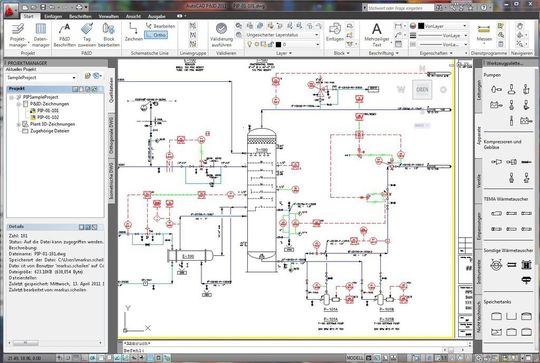Start the Zeichnen schematic line tool
This screenshot has height=363, width=540.
pyautogui.click(x=134, y=32)
